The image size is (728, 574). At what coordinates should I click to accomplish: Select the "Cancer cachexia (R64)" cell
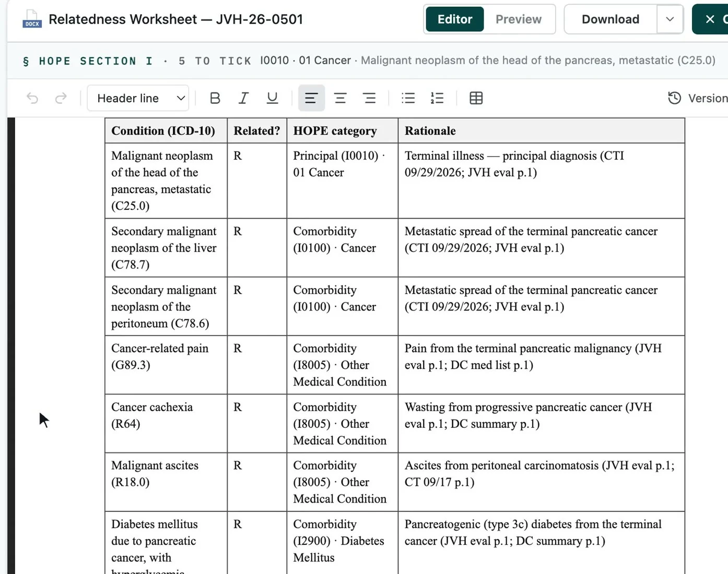coord(166,423)
